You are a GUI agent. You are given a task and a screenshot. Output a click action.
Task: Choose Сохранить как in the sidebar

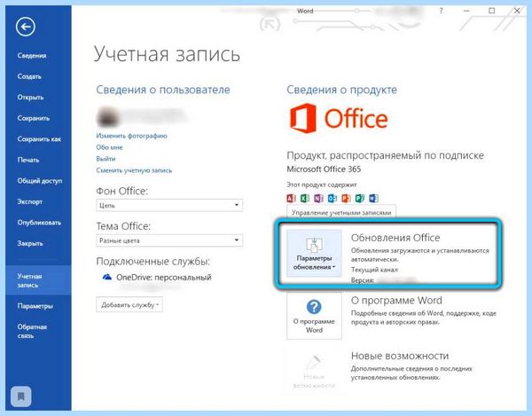[x=39, y=139]
